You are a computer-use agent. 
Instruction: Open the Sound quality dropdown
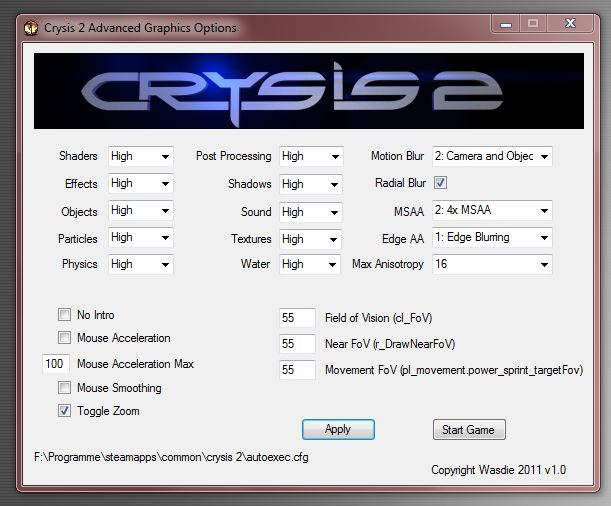(311, 212)
